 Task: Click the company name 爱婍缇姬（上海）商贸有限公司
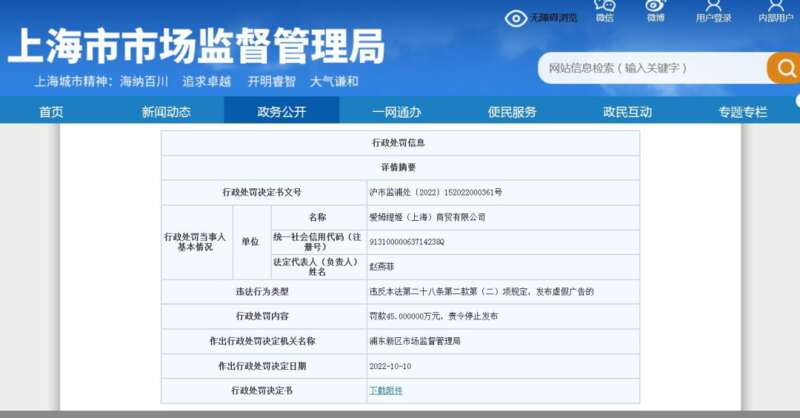[x=428, y=217]
